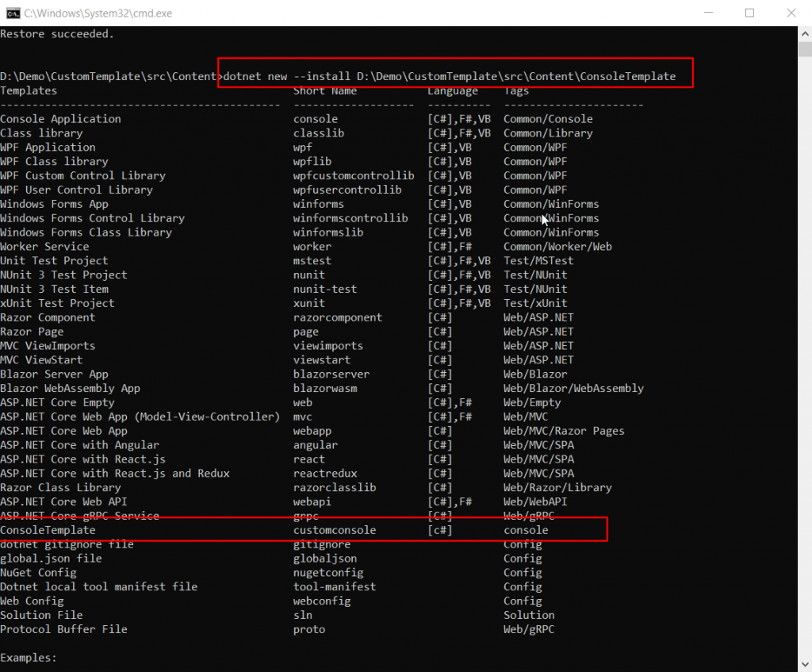Click 'Protocol Buffer File' template name

pyautogui.click(x=63, y=629)
